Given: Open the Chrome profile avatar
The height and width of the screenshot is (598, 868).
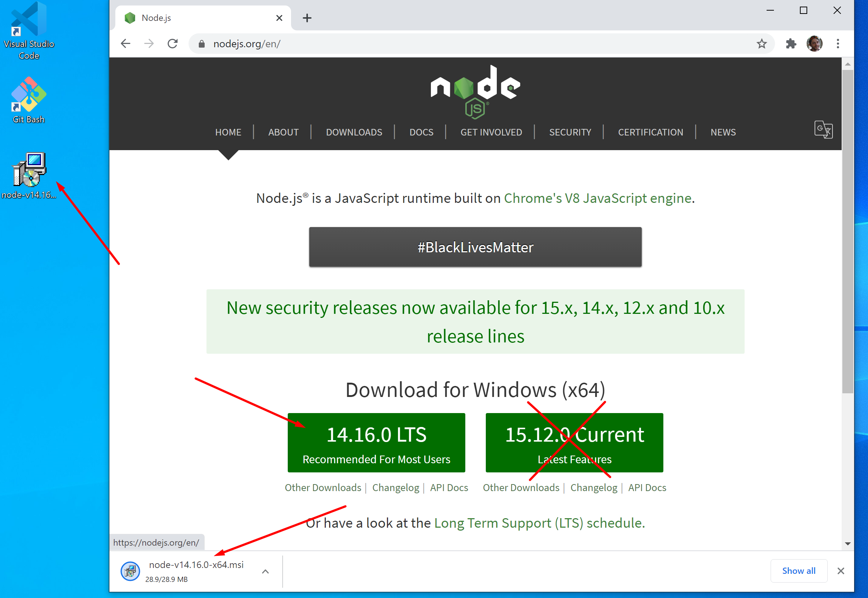Looking at the screenshot, I should pos(815,44).
